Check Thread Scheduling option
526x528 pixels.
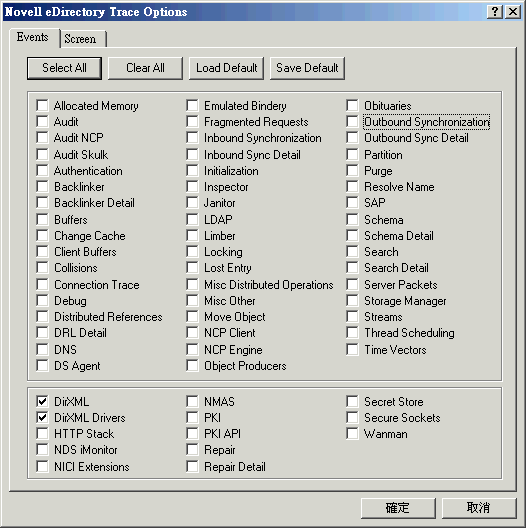[352, 333]
